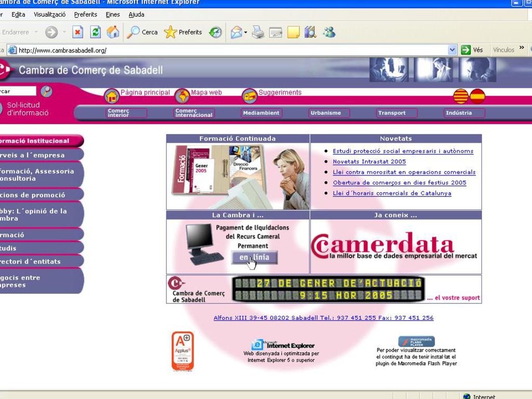Screen dimensions: 532x399
Task: Click the Stop toolbar icon
Action: point(78,32)
